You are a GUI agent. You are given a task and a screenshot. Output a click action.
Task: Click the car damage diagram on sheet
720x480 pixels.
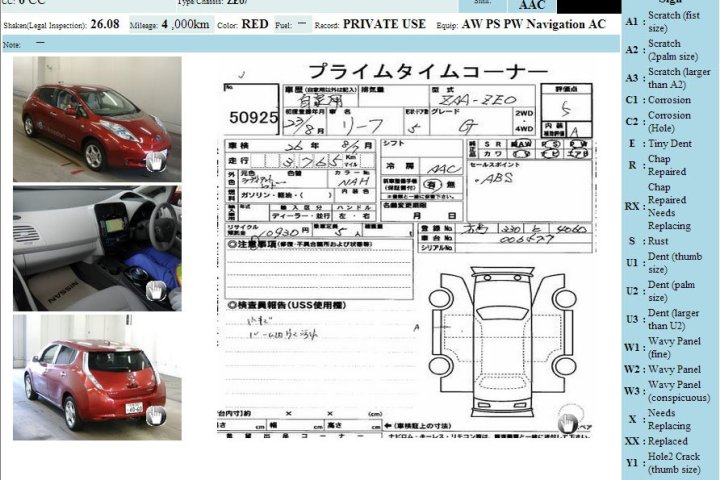point(502,341)
